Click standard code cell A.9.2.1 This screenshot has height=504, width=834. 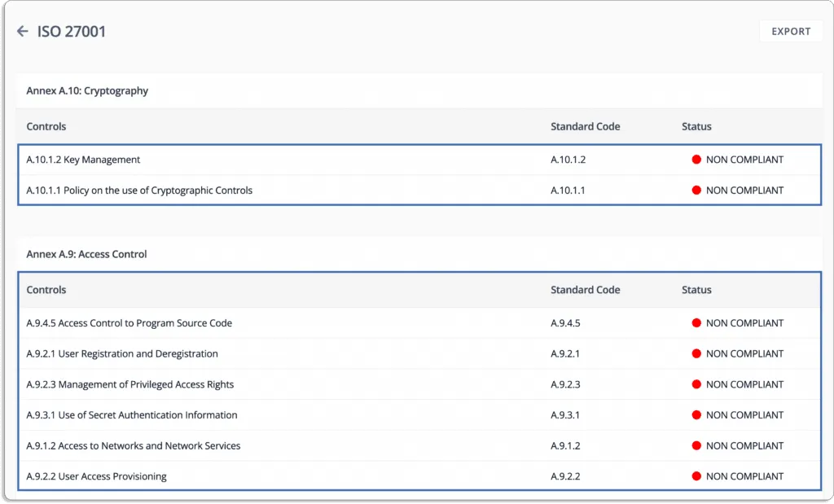tap(565, 354)
